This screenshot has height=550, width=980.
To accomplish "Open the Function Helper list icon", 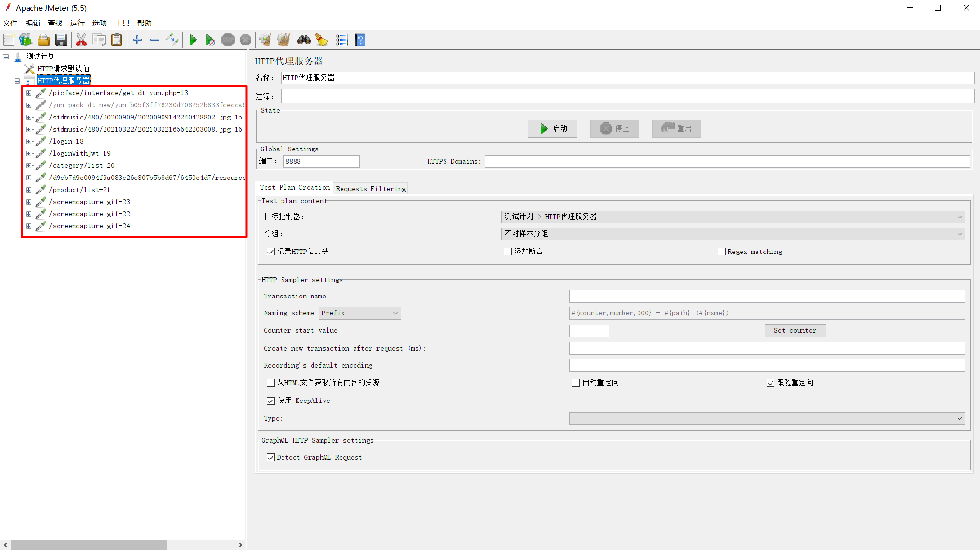I will click(x=342, y=40).
